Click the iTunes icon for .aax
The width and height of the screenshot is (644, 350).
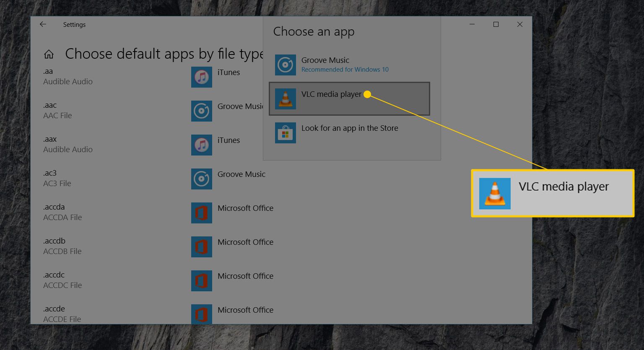(x=202, y=145)
